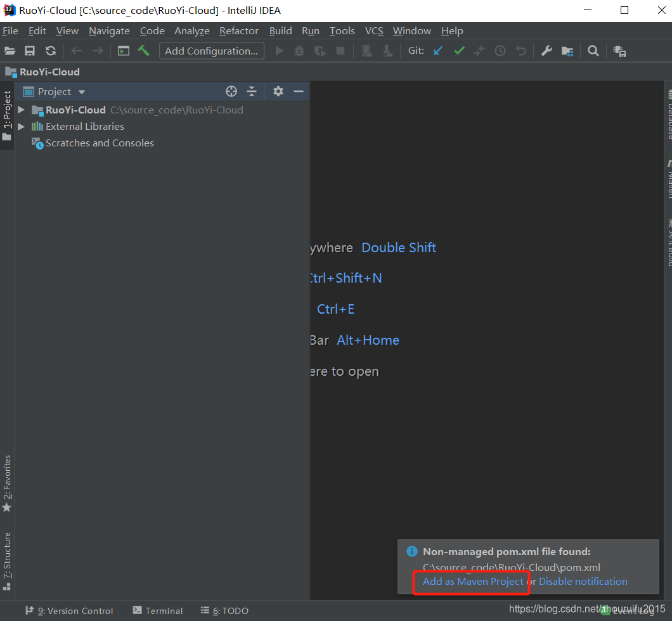The height and width of the screenshot is (621, 672).
Task: Open the 9: Version Control tab
Action: click(x=70, y=611)
